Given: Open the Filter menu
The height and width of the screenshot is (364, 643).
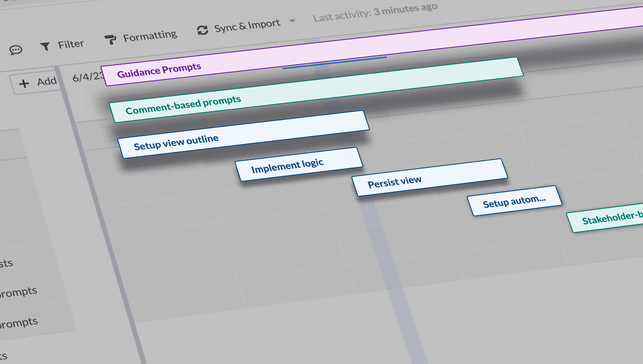Looking at the screenshot, I should [71, 44].
